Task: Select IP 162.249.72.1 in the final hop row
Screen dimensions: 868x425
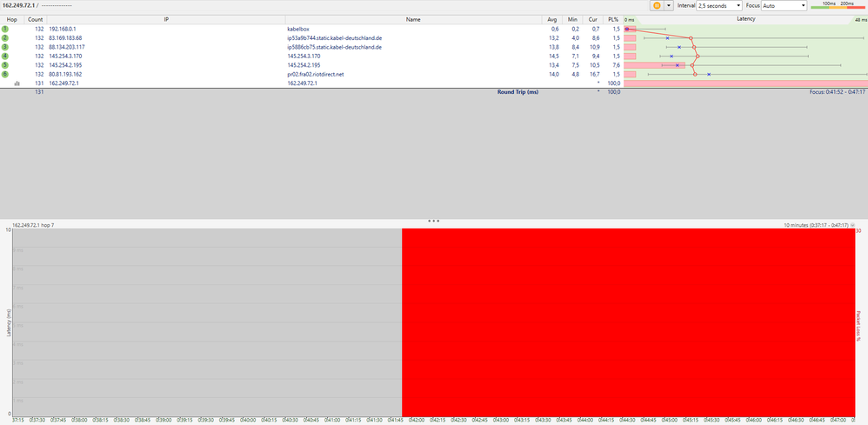Action: pos(63,83)
